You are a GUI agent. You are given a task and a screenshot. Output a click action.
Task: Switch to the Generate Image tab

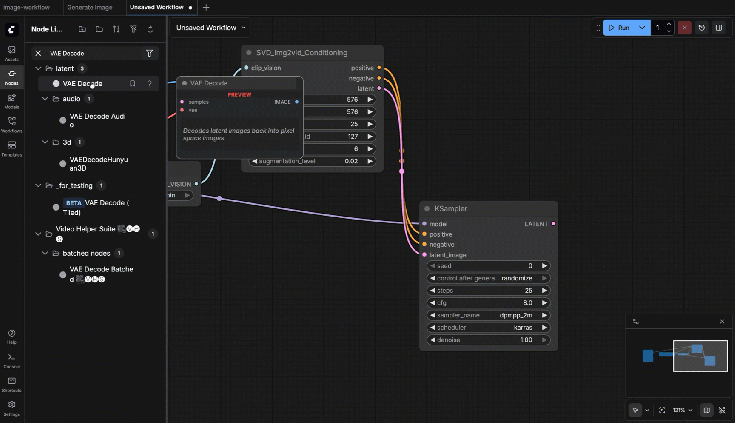pyautogui.click(x=88, y=7)
